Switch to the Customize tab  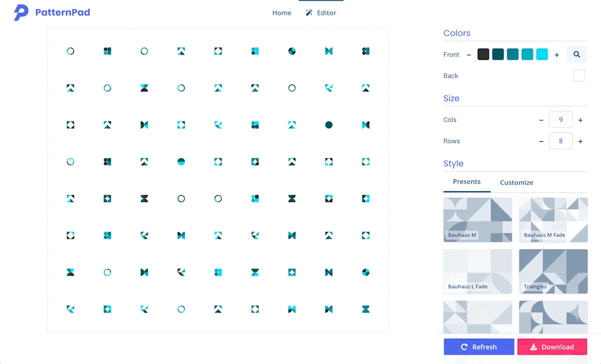point(516,182)
